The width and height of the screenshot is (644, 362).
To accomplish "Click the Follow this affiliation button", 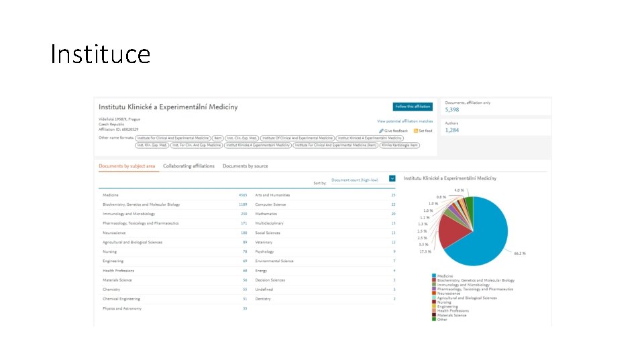I will click(413, 107).
